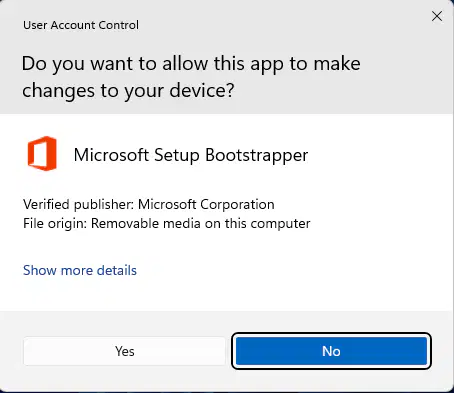
Task: Select the Office icon beside the app name
Action: (42, 154)
